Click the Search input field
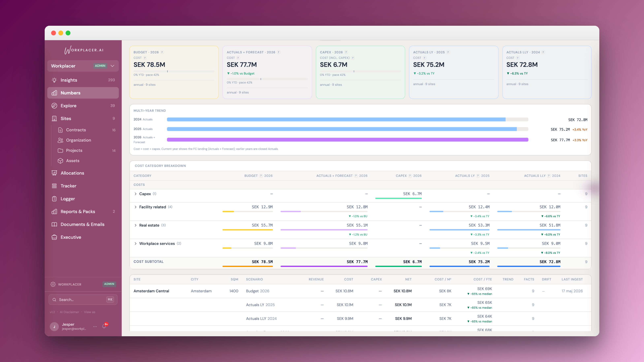The width and height of the screenshot is (644, 362). tap(83, 299)
